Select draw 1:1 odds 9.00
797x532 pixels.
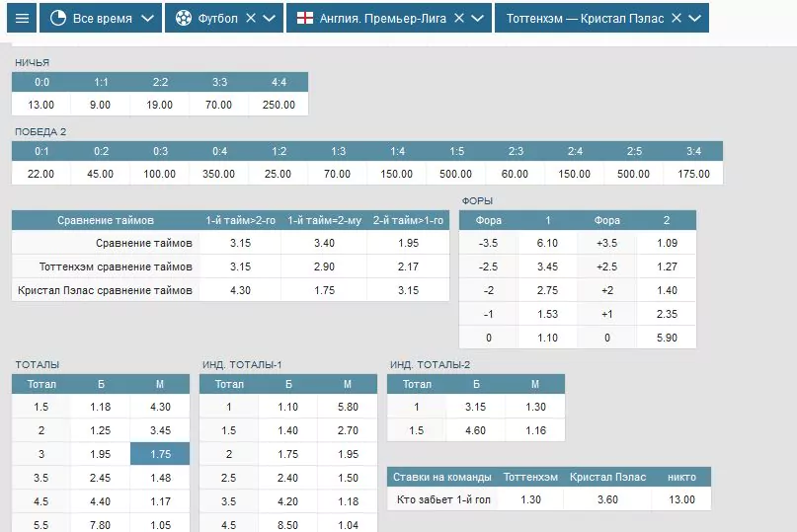(100, 105)
